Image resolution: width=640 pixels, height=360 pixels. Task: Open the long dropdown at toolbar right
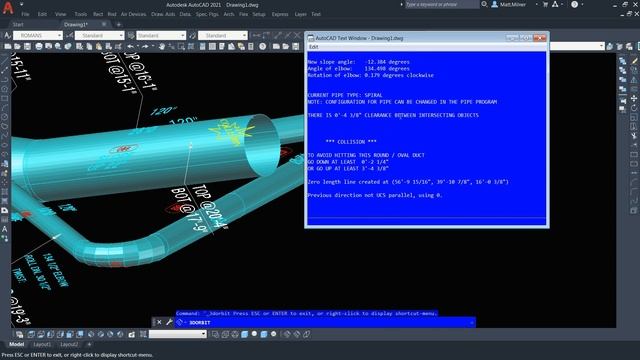(577, 47)
